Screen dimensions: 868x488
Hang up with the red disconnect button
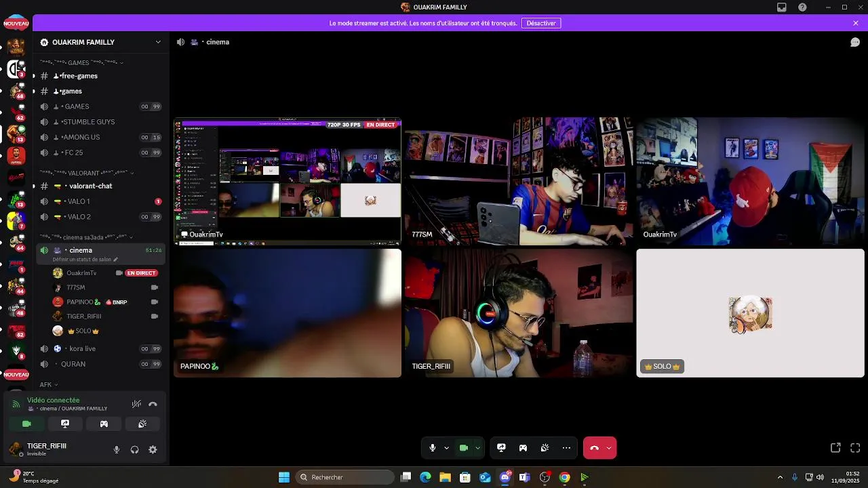coord(594,448)
